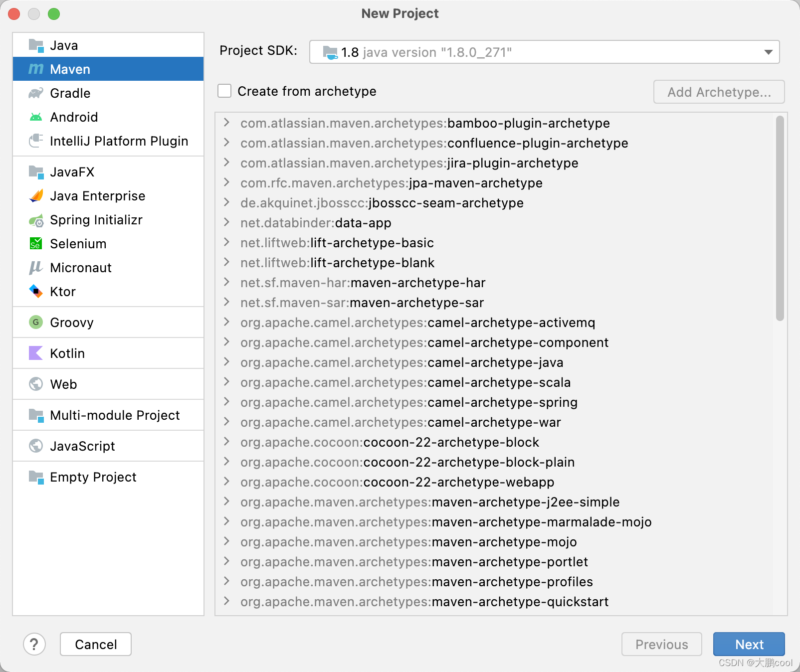Image resolution: width=800 pixels, height=672 pixels.
Task: Click the Selenium green icon
Action: [x=36, y=244]
